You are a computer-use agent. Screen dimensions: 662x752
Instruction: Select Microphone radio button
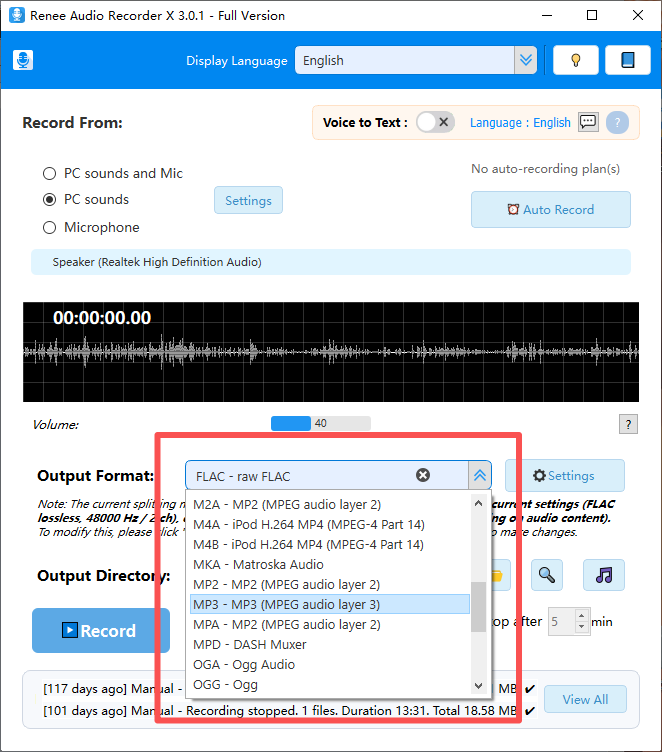(x=49, y=227)
